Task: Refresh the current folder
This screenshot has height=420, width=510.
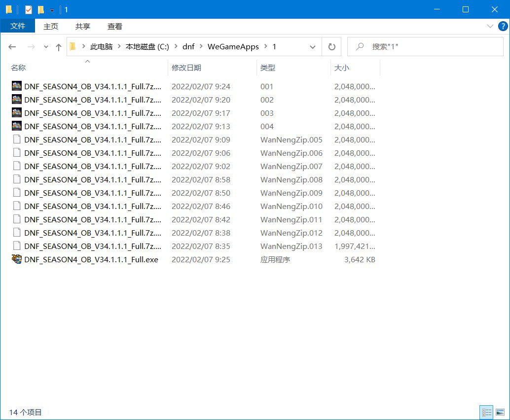Action: [x=331, y=47]
